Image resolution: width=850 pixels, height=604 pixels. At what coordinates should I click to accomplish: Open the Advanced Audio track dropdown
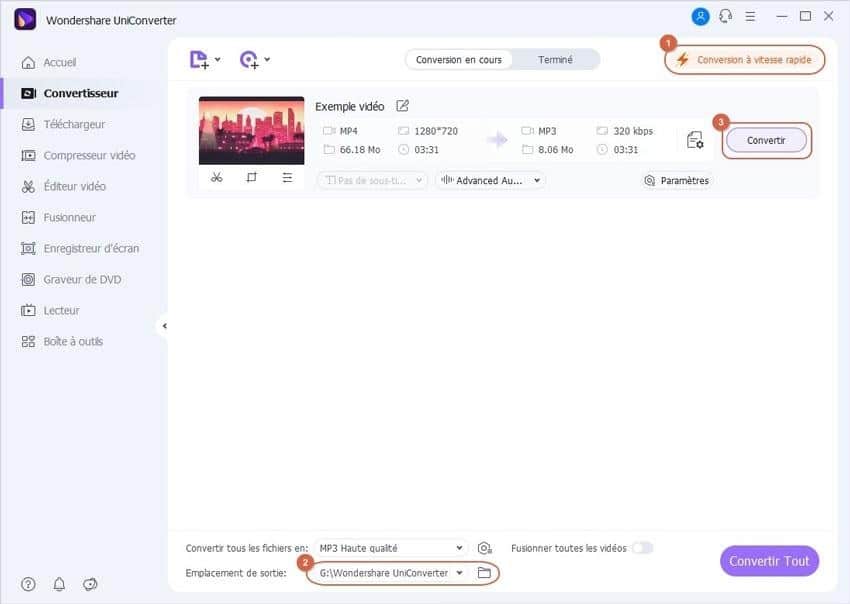490,181
